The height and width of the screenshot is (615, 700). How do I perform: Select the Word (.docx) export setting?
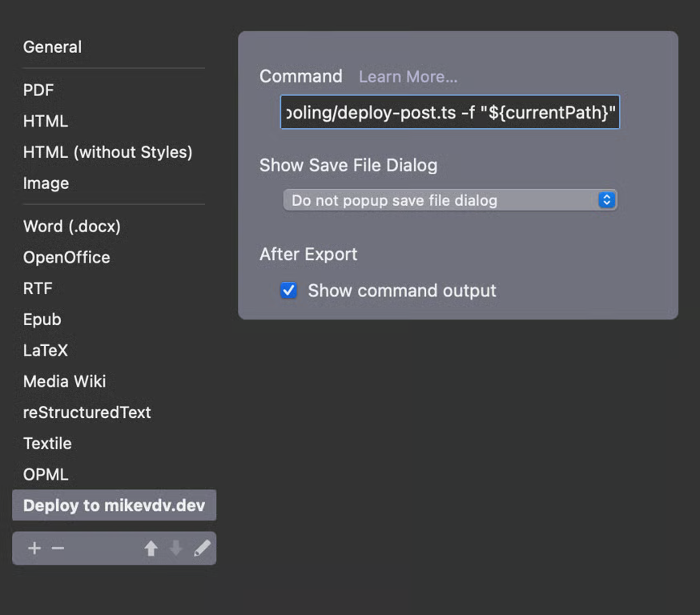72,227
